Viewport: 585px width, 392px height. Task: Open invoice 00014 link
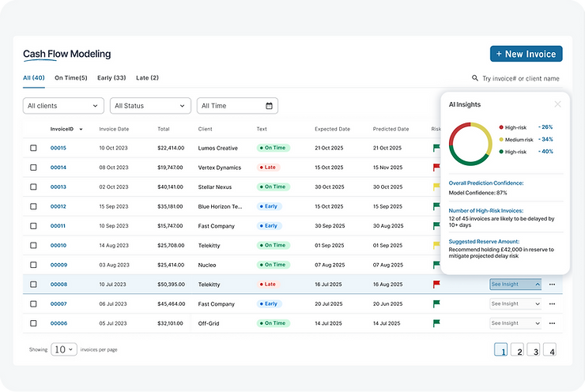(58, 167)
